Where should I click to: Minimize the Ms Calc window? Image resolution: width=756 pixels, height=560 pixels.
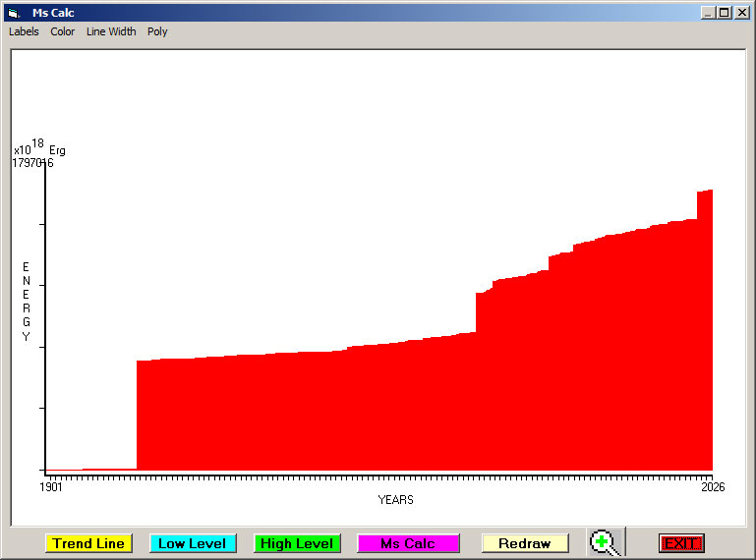pos(708,13)
